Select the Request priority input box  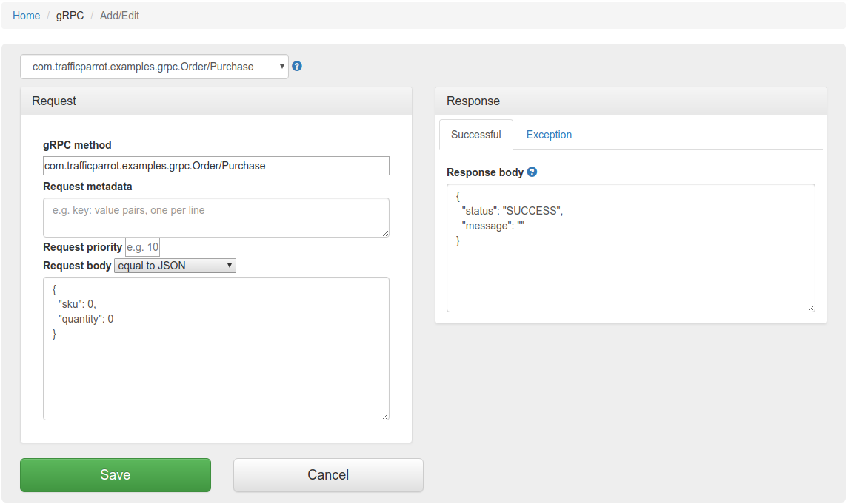point(142,247)
